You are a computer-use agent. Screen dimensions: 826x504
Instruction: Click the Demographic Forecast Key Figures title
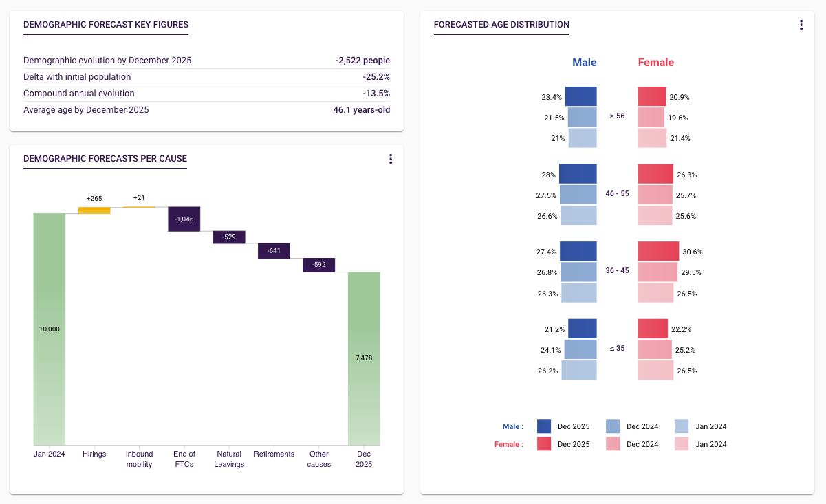(106, 25)
